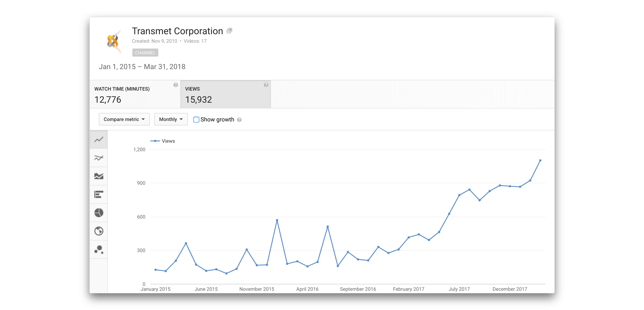Viewport: 644px width, 310px height.
Task: Click help icon next to Show growth
Action: (x=239, y=120)
